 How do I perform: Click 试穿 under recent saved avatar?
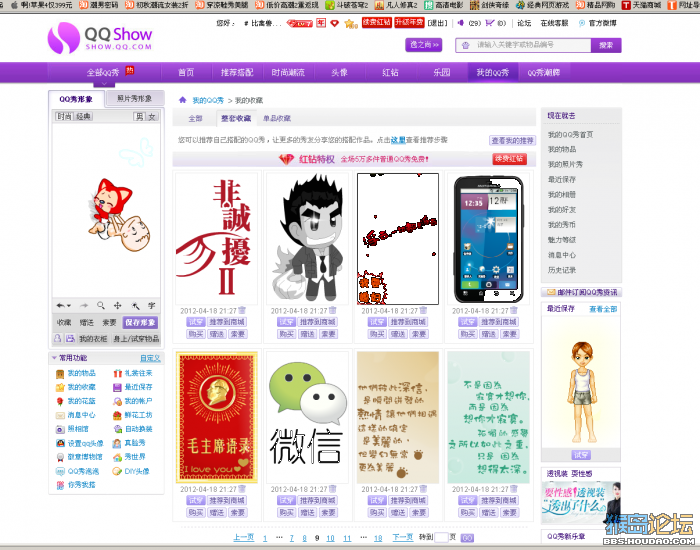[x=581, y=455]
